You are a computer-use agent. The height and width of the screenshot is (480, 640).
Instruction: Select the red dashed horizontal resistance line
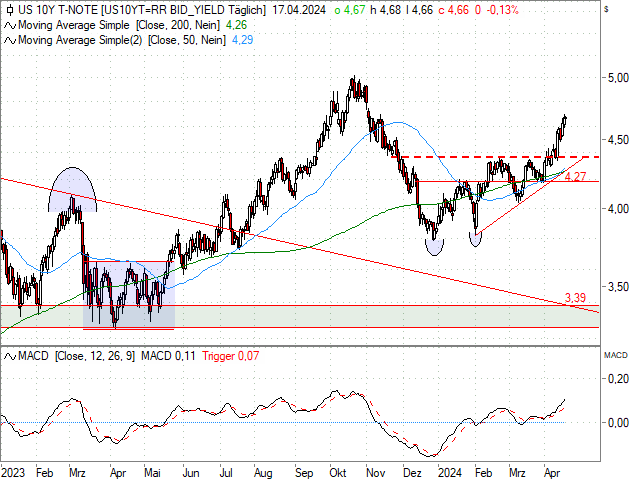(480, 157)
